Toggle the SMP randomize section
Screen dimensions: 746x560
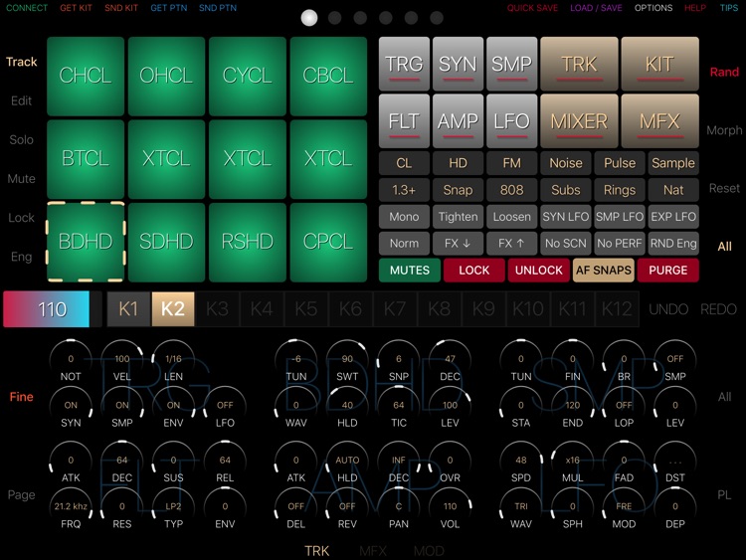coord(511,64)
